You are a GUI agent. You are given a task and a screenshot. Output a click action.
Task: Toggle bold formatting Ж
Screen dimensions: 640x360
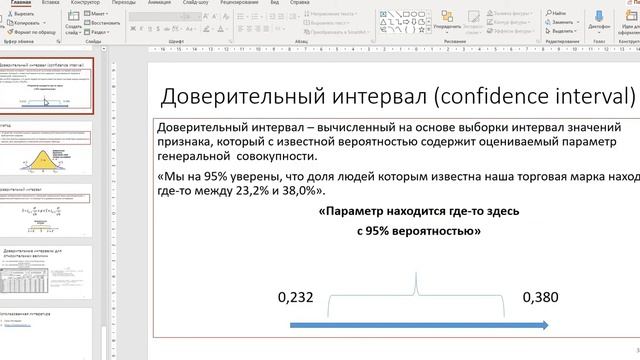tap(133, 29)
